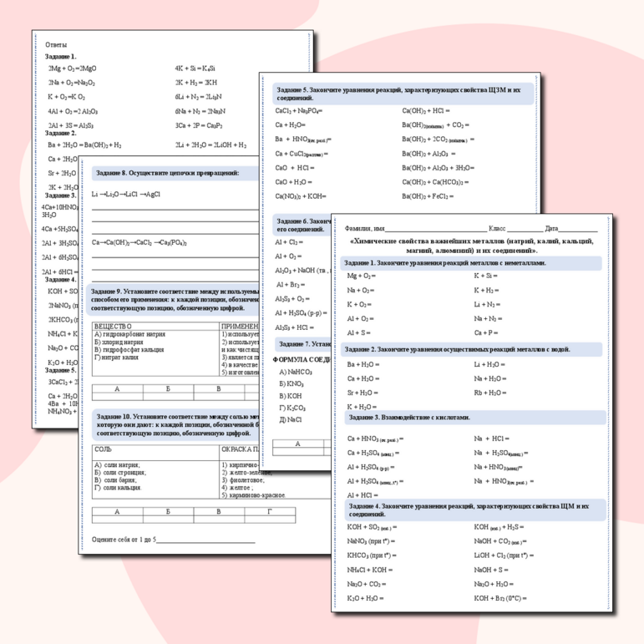644x644 pixels.
Task: Select equation "2Mg + O₂=2MgO" in the answers
Action: click(x=73, y=68)
